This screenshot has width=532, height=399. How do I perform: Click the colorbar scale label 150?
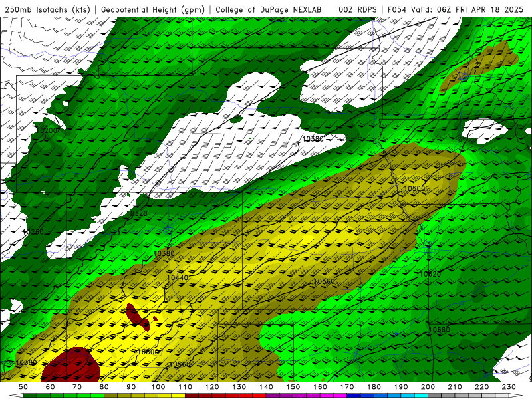(293, 387)
